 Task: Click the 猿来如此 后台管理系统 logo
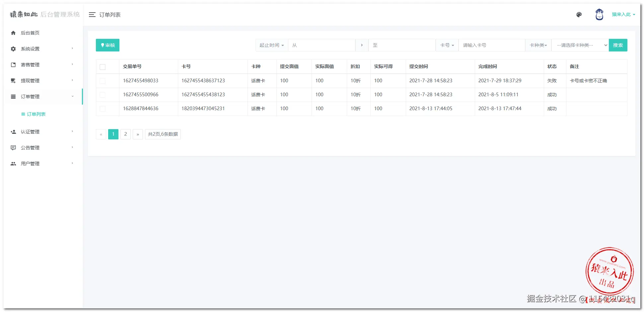pyautogui.click(x=45, y=14)
